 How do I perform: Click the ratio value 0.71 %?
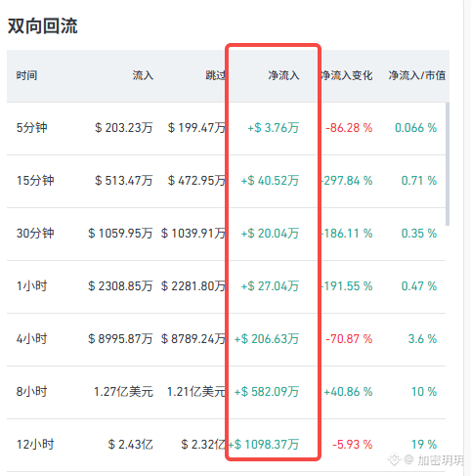pos(419,180)
